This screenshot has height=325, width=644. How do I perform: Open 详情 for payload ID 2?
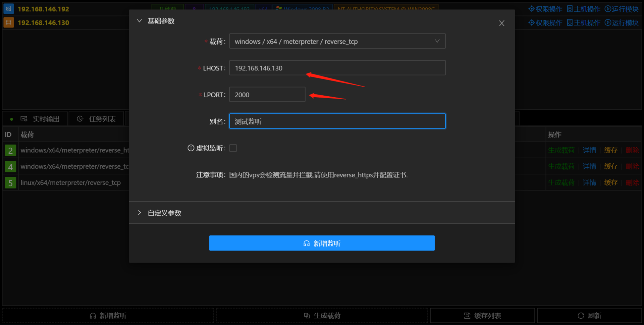(589, 150)
